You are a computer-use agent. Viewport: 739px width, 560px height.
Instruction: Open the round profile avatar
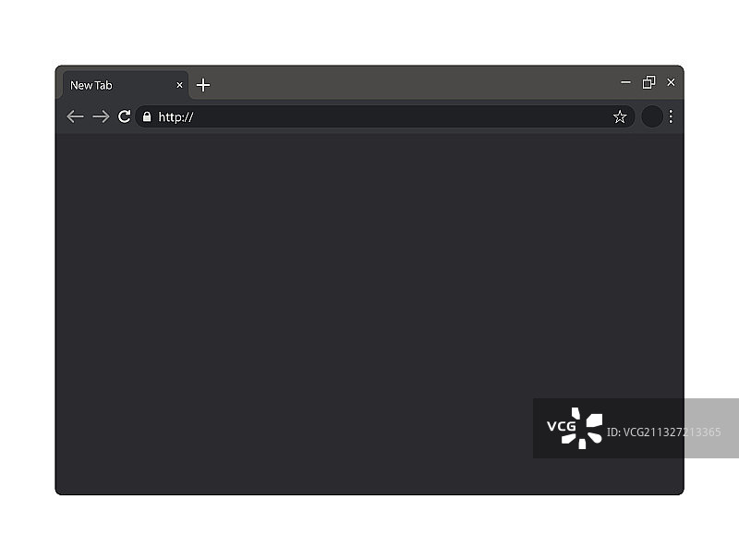pos(652,116)
